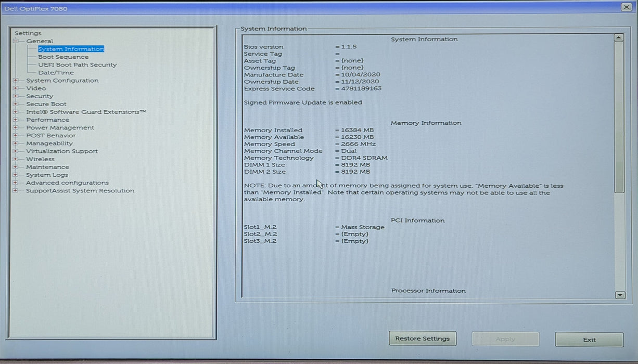
Task: Open the Date/Time settings
Action: [56, 73]
